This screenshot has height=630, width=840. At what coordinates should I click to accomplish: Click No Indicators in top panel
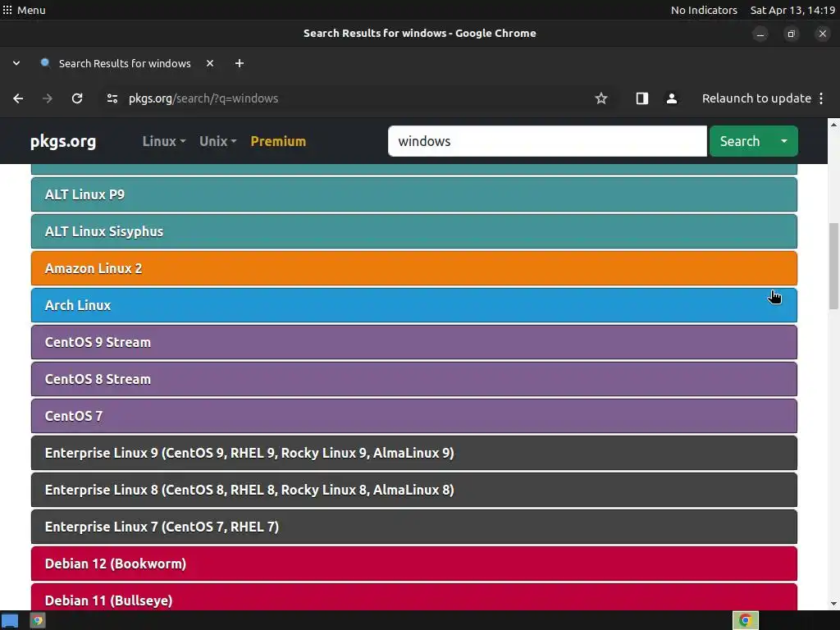pyautogui.click(x=704, y=10)
